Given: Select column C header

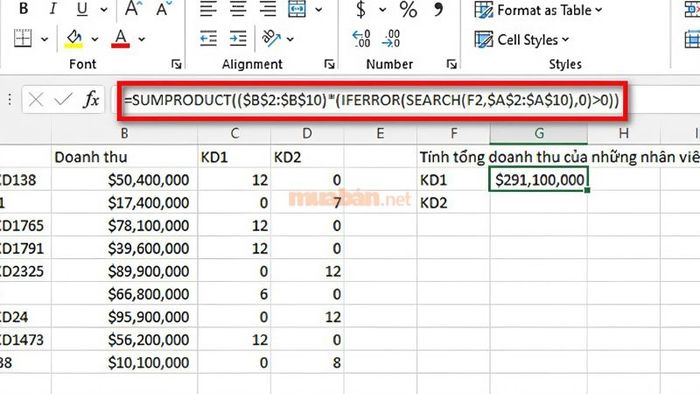Looking at the screenshot, I should 234,133.
